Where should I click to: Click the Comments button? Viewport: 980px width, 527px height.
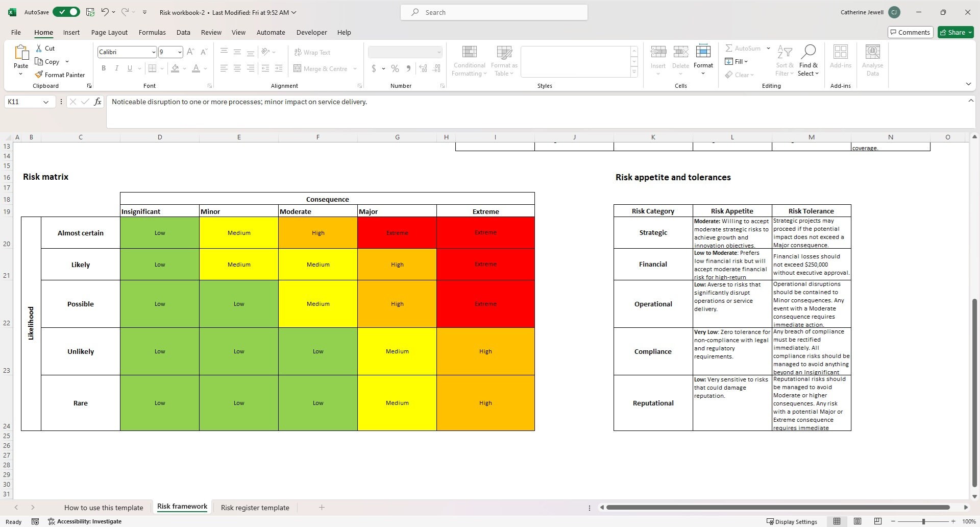[x=910, y=32]
